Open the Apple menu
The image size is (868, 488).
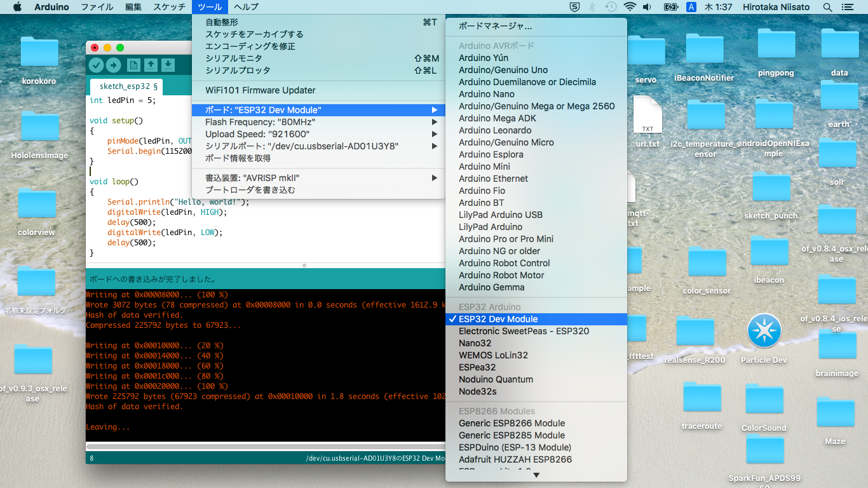(x=17, y=7)
